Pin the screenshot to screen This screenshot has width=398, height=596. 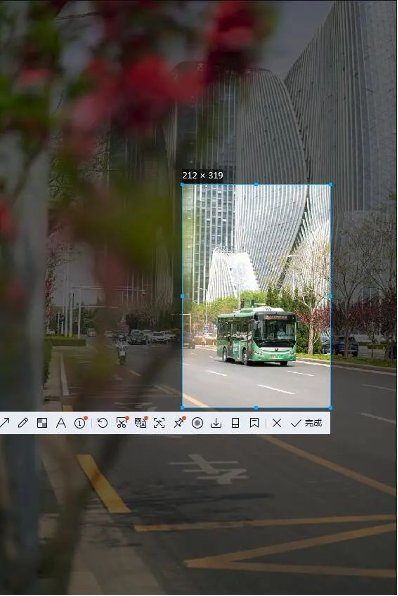pyautogui.click(x=179, y=423)
